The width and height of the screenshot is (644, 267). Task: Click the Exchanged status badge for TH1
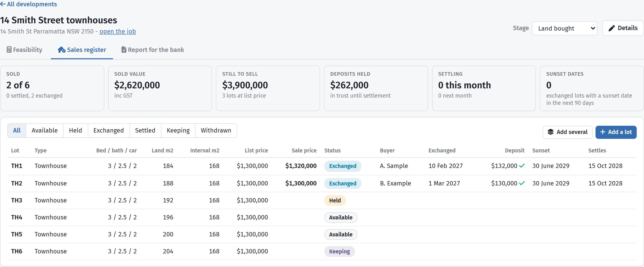[343, 166]
